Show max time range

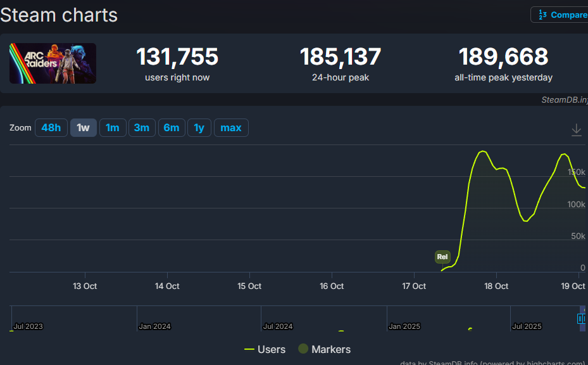(231, 127)
